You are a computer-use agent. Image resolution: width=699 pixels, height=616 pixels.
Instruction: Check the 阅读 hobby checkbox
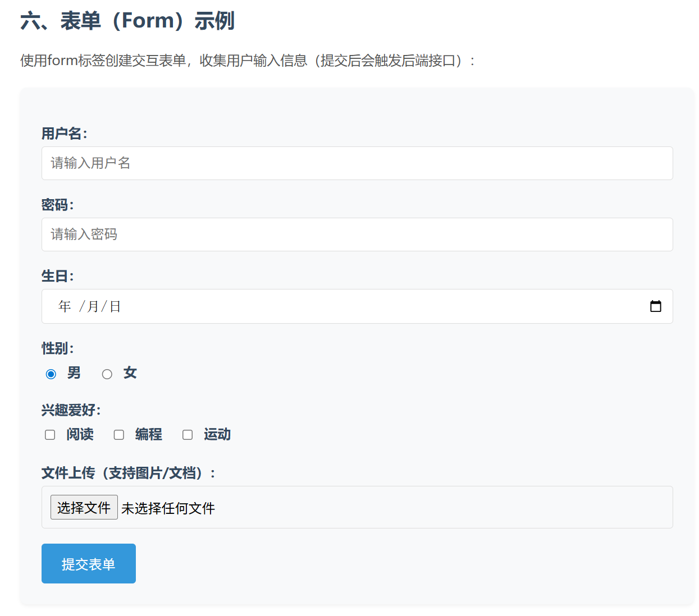coord(50,435)
